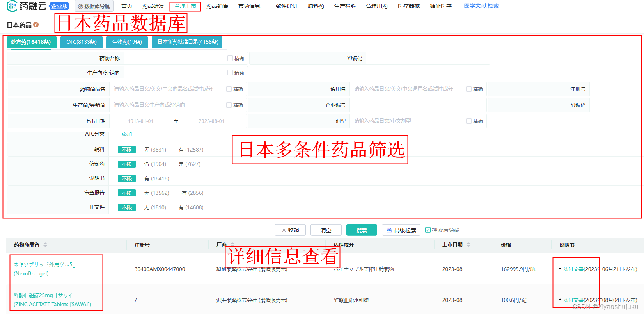Open the 数据库导航 menu button
The image size is (644, 314).
(94, 6)
